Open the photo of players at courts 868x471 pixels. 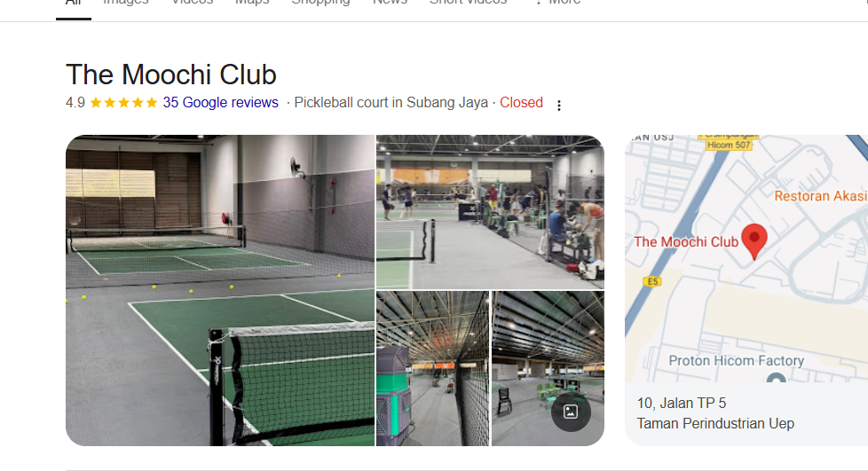pos(490,212)
